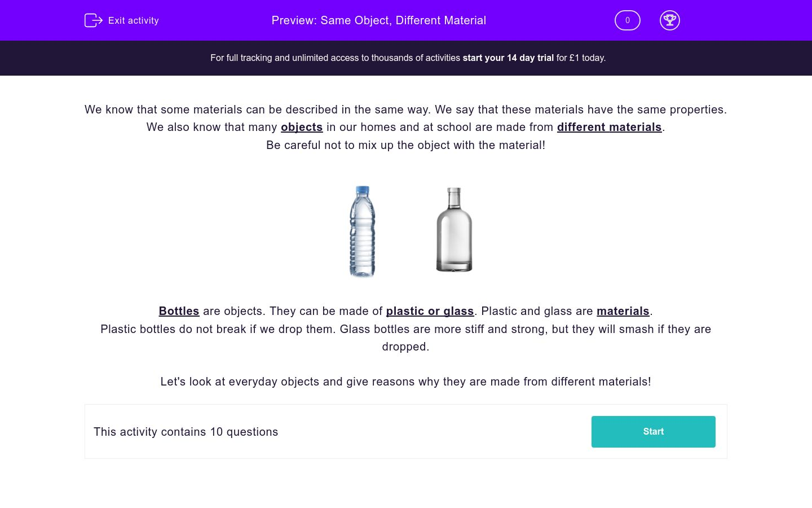Open the trophy achievements icon
The image size is (812, 508).
(x=669, y=20)
